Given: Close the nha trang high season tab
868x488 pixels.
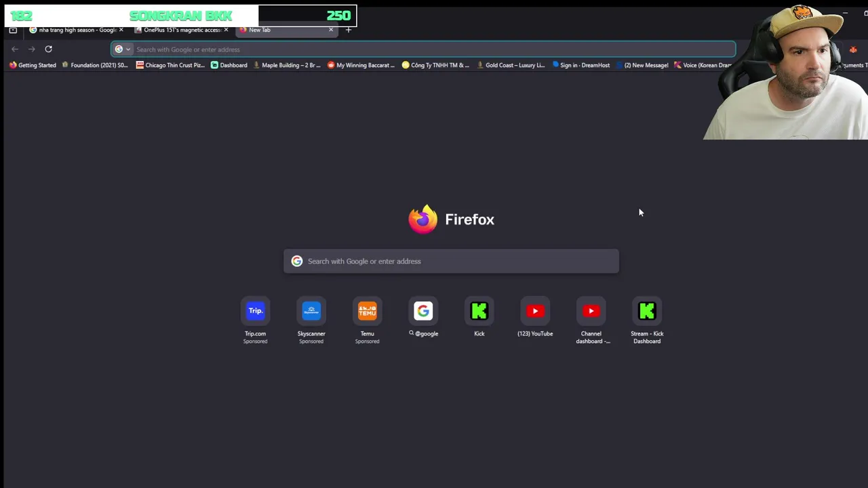Looking at the screenshot, I should point(121,30).
